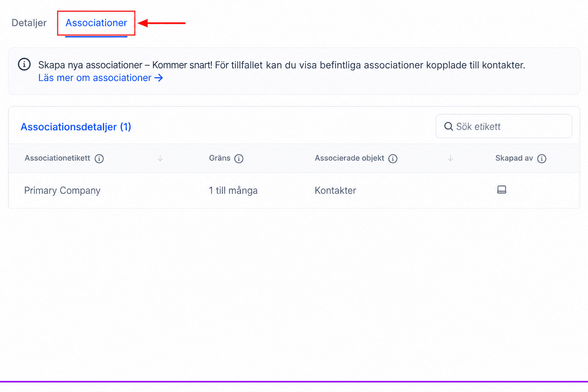Click the '1 till många' cell
The width and height of the screenshot is (588, 392).
pyautogui.click(x=233, y=190)
